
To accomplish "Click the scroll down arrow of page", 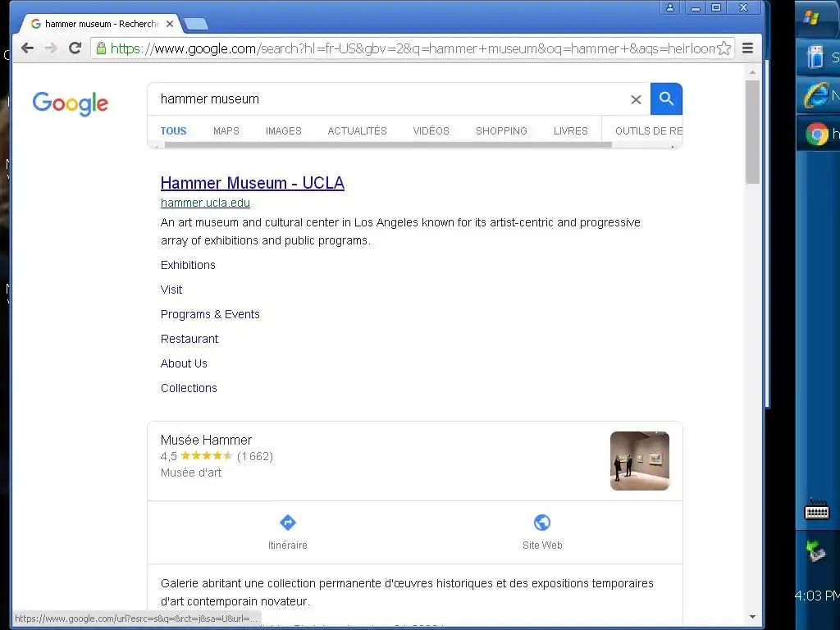I will click(753, 617).
